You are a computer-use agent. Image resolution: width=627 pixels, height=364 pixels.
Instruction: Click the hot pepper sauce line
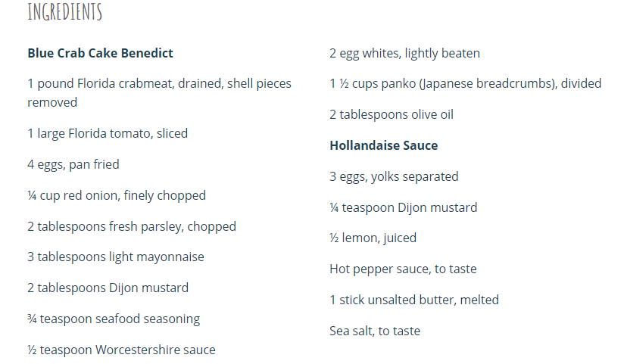(x=403, y=269)
